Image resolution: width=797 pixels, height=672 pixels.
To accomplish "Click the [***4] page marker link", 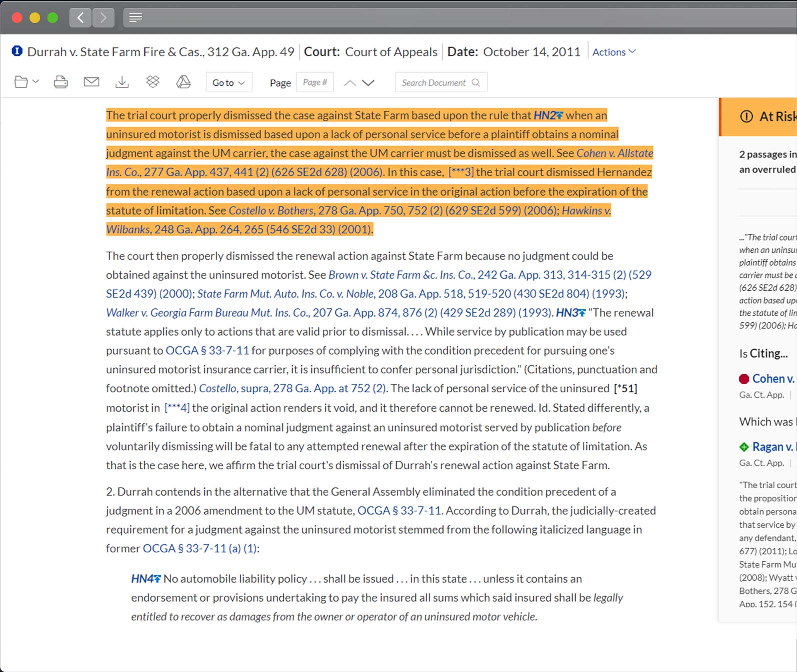I will pos(177,408).
